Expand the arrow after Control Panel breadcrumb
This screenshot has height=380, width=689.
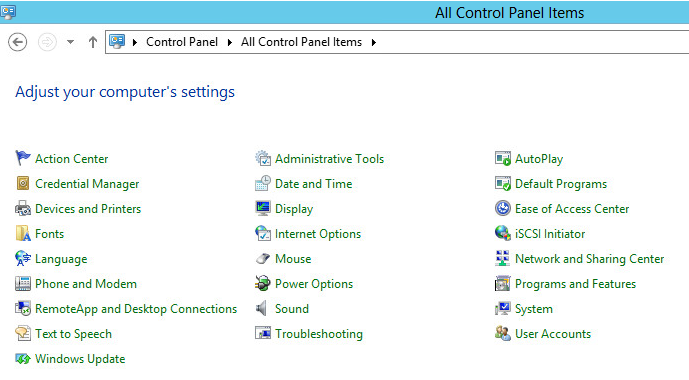[229, 42]
